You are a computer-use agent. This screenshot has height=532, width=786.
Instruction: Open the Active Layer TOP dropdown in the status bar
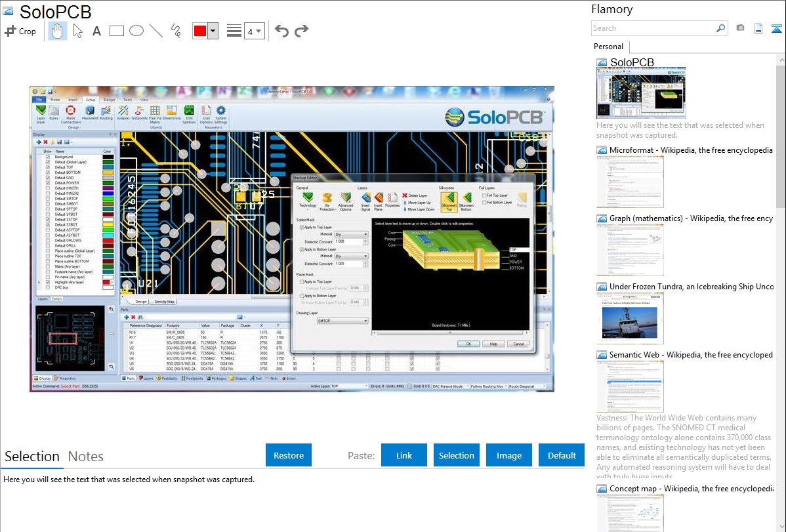pos(350,386)
